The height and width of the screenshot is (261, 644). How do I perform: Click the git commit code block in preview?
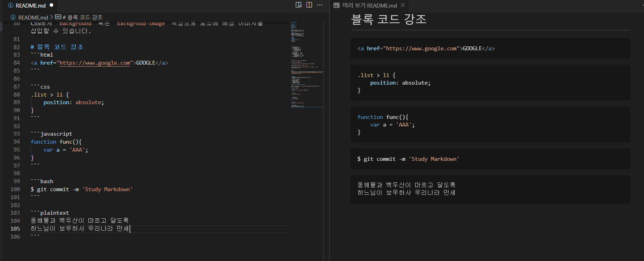pyautogui.click(x=490, y=159)
